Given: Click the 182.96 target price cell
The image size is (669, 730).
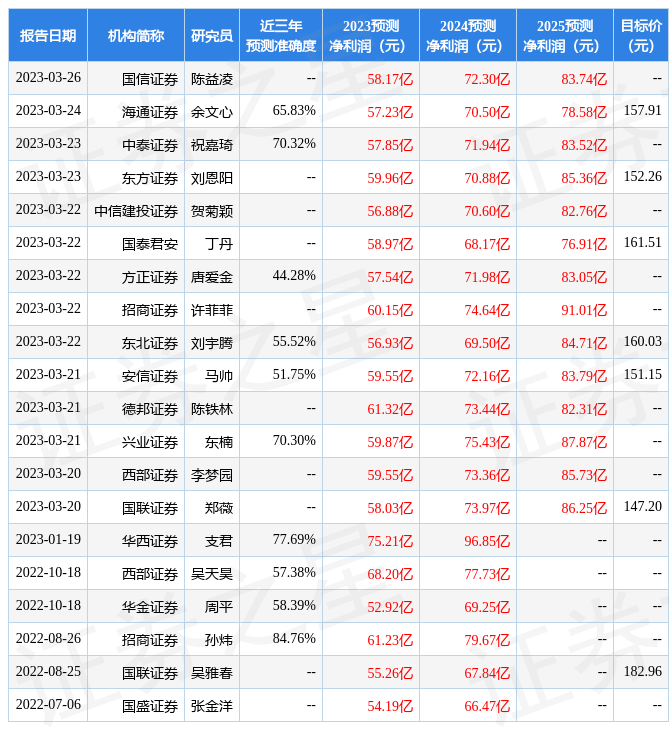Looking at the screenshot, I should pos(642,672).
